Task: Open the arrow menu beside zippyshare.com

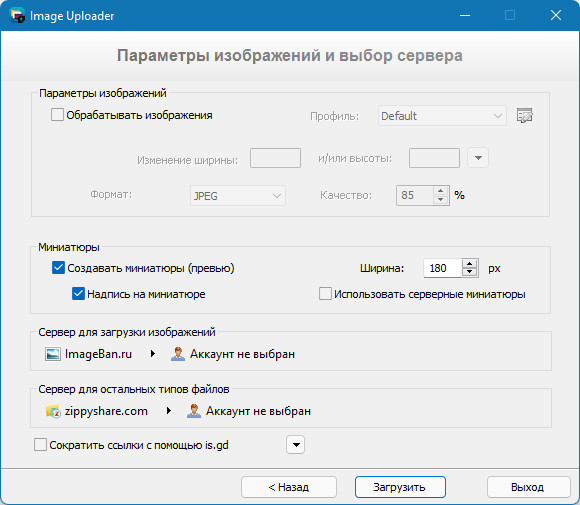Action: pyautogui.click(x=169, y=411)
